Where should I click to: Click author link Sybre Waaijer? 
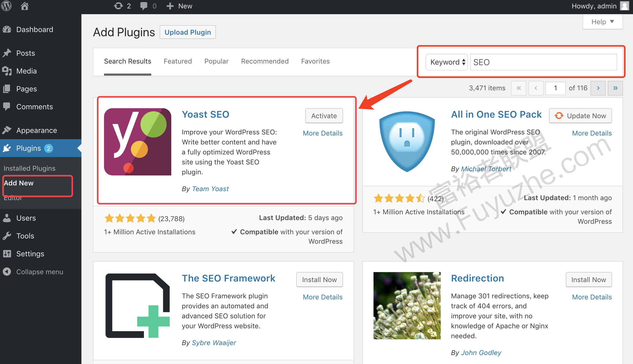coord(214,343)
